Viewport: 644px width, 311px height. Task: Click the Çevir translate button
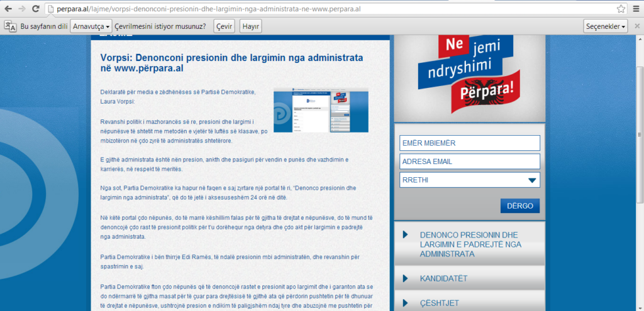click(225, 26)
